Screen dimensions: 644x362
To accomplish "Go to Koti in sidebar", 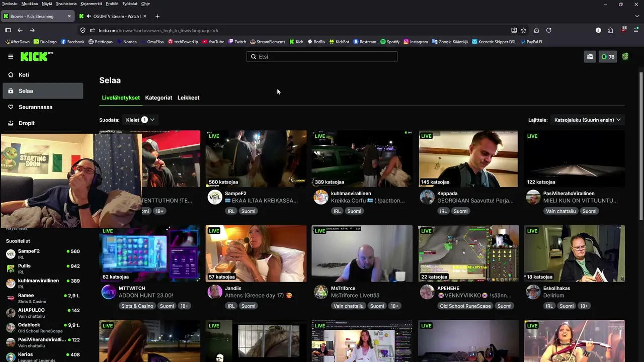I will click(x=43, y=75).
